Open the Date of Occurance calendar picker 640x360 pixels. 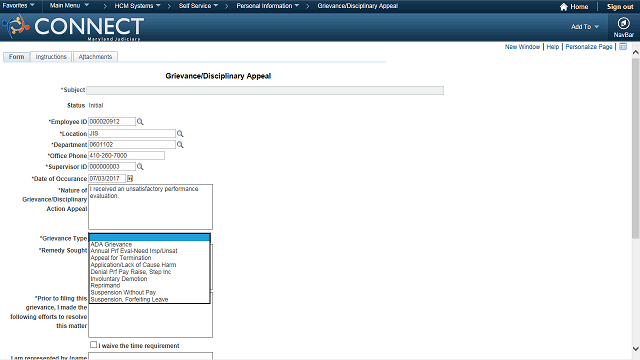[130, 178]
